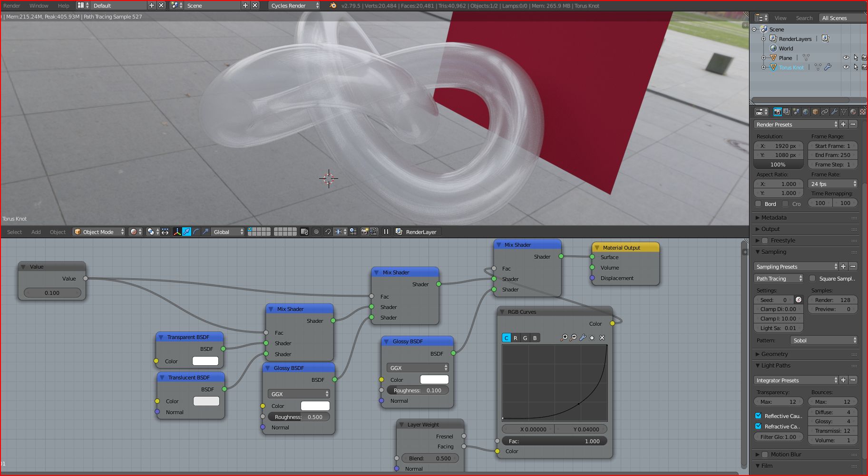Pause the viewport preview render

[x=386, y=232]
